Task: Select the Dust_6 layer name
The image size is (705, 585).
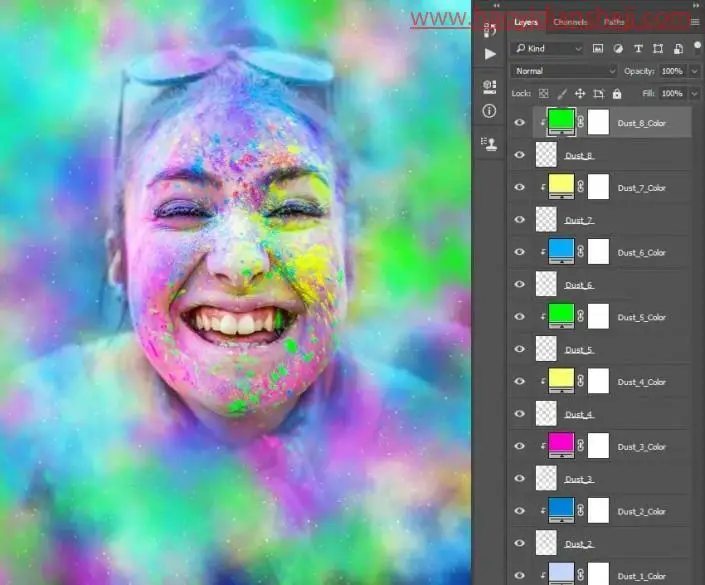Action: pos(579,285)
